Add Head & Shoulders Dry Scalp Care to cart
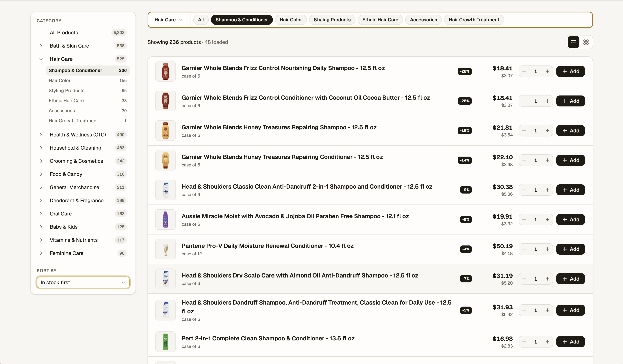 coord(571,279)
